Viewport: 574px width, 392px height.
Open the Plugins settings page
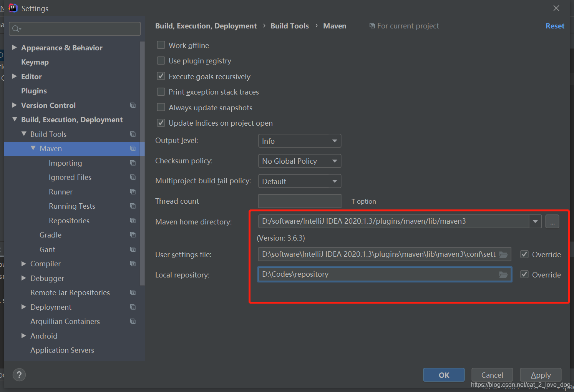(34, 91)
